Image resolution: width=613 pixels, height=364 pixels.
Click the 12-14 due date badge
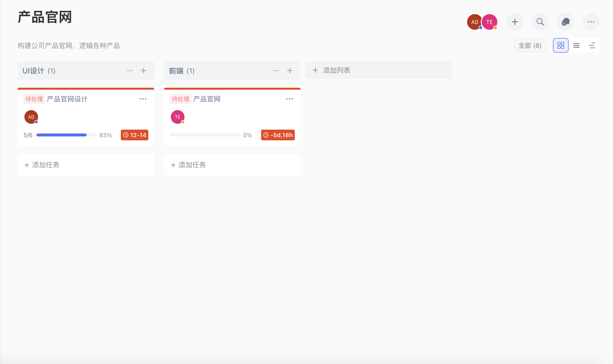pos(135,135)
